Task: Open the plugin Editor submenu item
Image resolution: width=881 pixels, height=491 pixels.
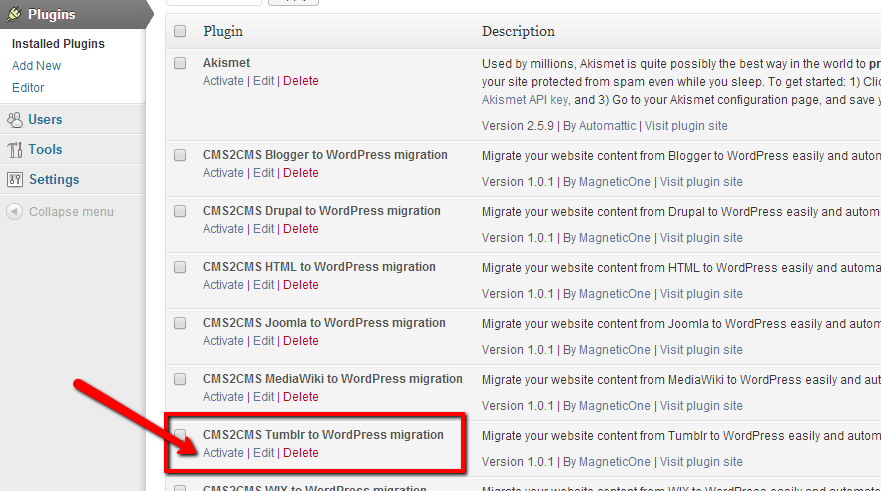Action: (28, 88)
